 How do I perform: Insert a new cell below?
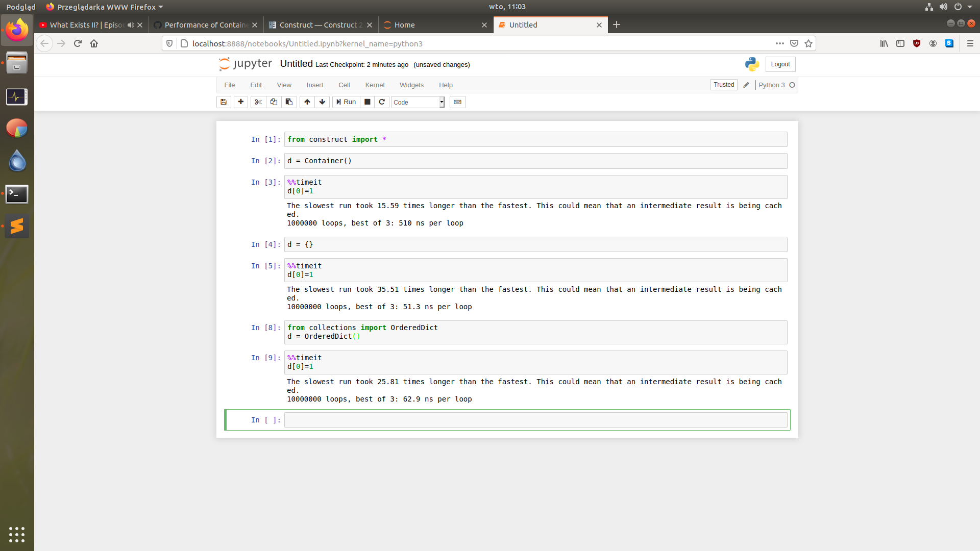click(x=241, y=102)
